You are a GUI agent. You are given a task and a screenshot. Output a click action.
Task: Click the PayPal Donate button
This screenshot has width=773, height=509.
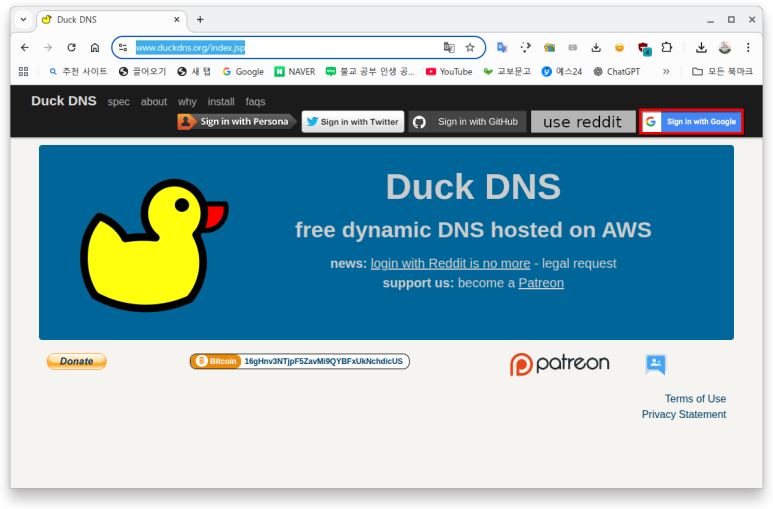[x=76, y=361]
